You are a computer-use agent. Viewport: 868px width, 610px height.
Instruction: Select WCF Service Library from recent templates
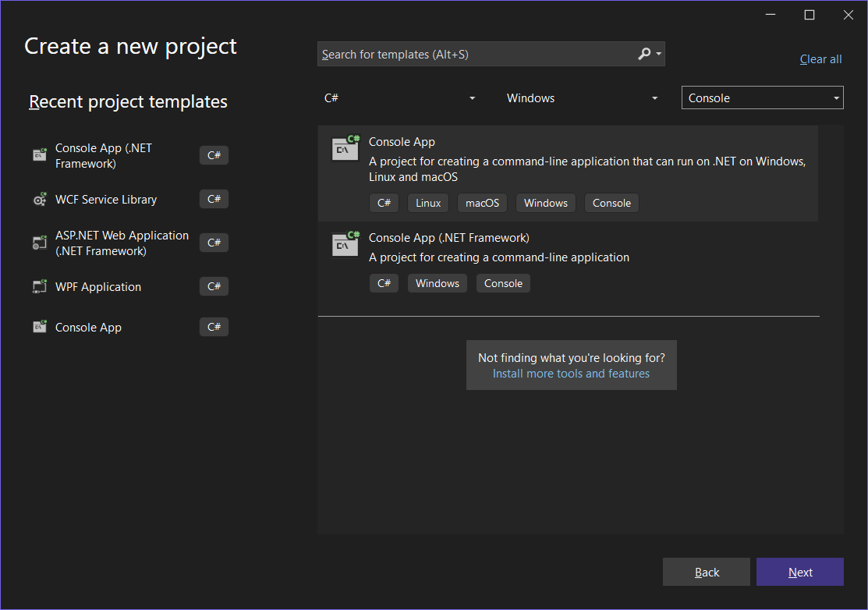point(106,200)
